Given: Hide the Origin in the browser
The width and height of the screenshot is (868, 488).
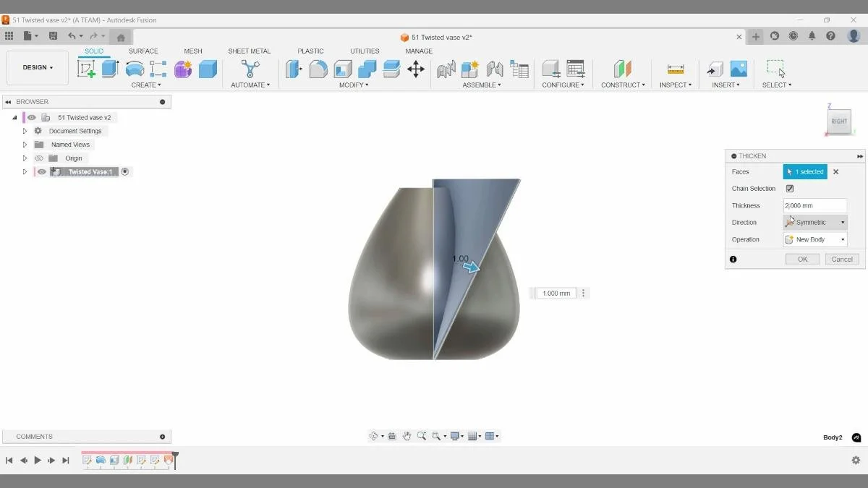Looking at the screenshot, I should click(39, 158).
